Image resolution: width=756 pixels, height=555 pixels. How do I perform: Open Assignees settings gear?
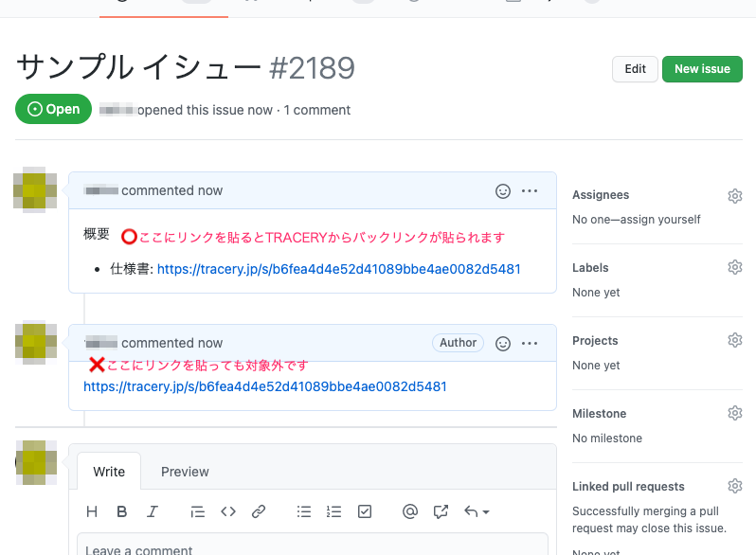735,196
